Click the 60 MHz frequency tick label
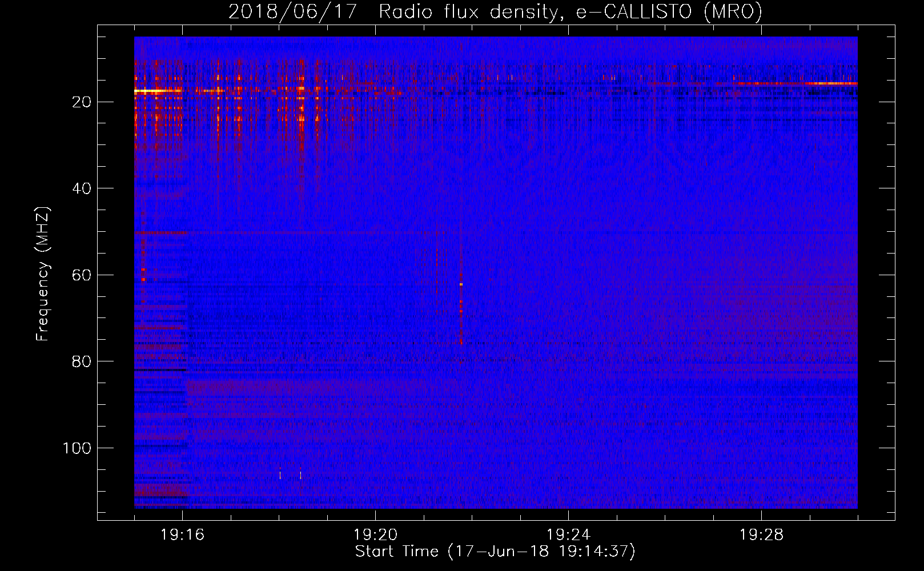Image resolution: width=924 pixels, height=571 pixels. click(x=82, y=275)
